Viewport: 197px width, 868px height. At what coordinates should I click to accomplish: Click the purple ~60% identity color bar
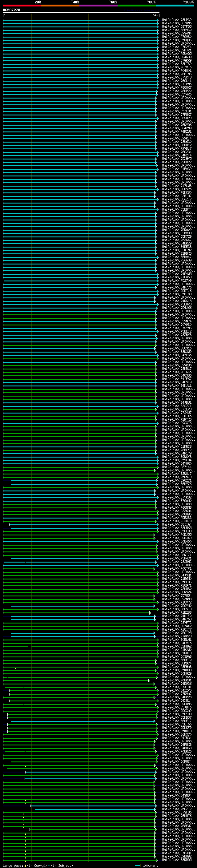coord(99,6)
